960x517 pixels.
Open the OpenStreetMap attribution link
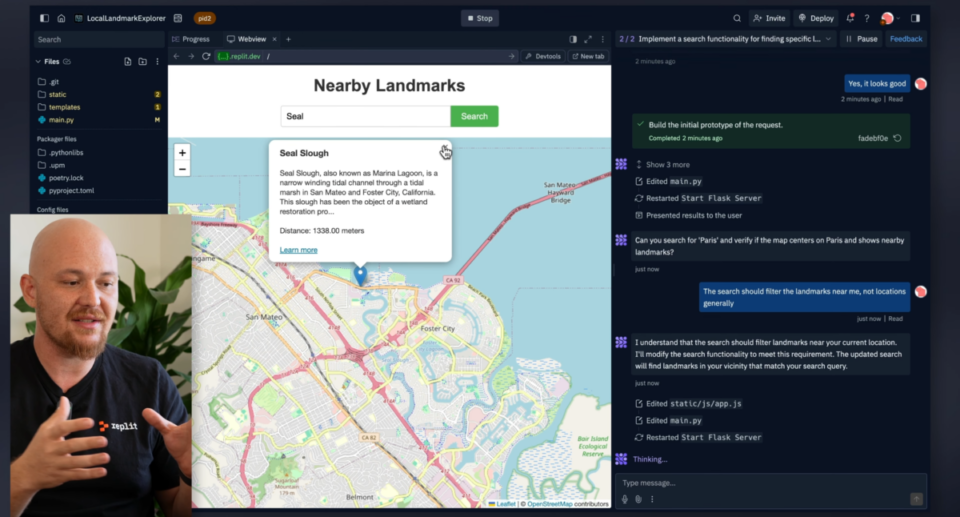550,504
